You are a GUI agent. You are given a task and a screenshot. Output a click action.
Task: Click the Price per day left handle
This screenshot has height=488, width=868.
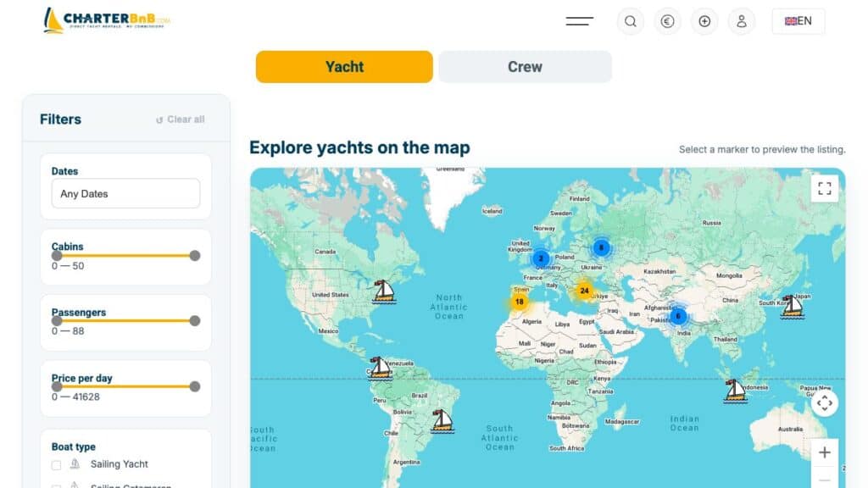click(57, 386)
